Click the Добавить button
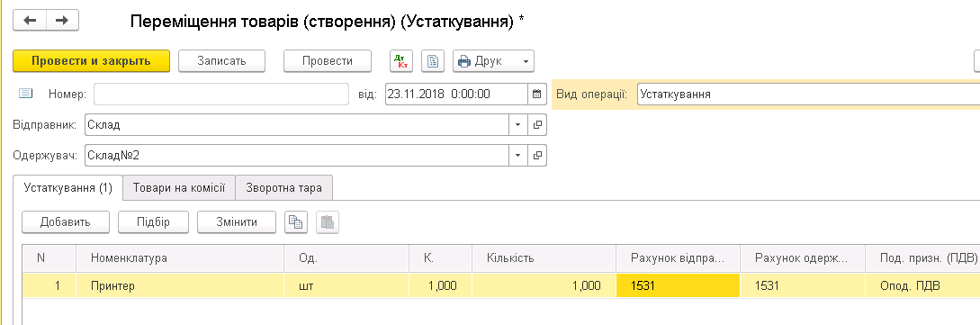 (66, 221)
